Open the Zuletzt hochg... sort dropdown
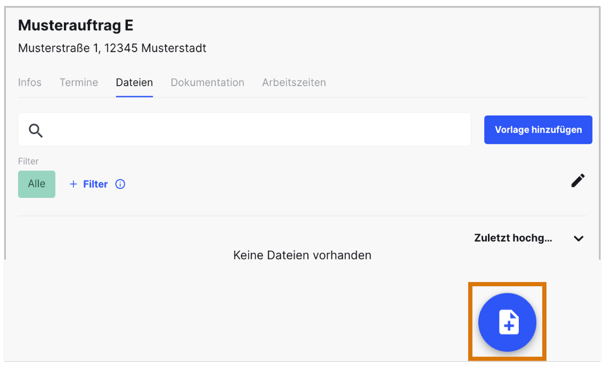 pos(529,238)
